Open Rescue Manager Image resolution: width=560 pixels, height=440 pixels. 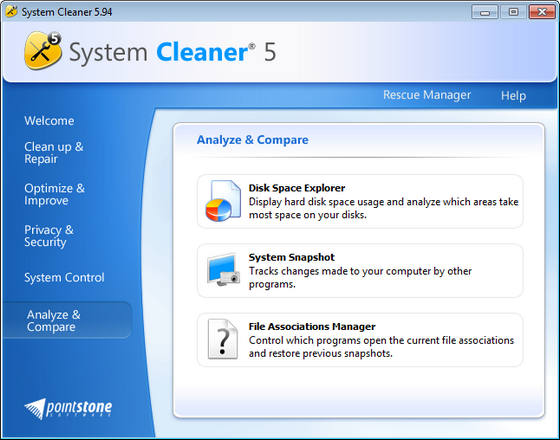[427, 95]
